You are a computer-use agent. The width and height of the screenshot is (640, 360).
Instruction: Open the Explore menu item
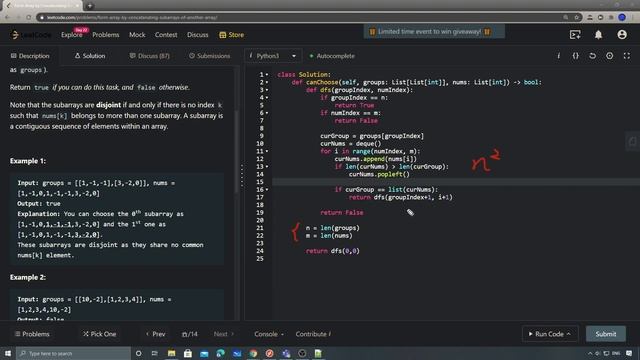click(x=72, y=35)
